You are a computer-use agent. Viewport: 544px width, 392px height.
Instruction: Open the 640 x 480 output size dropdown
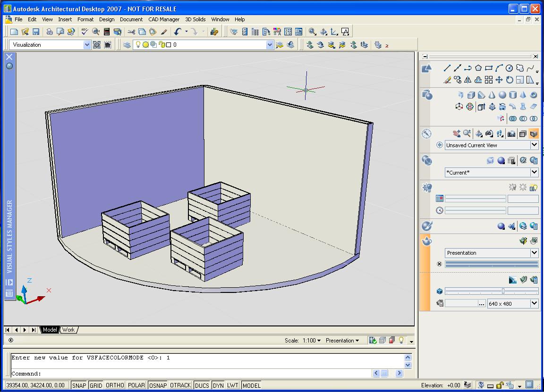pyautogui.click(x=534, y=304)
